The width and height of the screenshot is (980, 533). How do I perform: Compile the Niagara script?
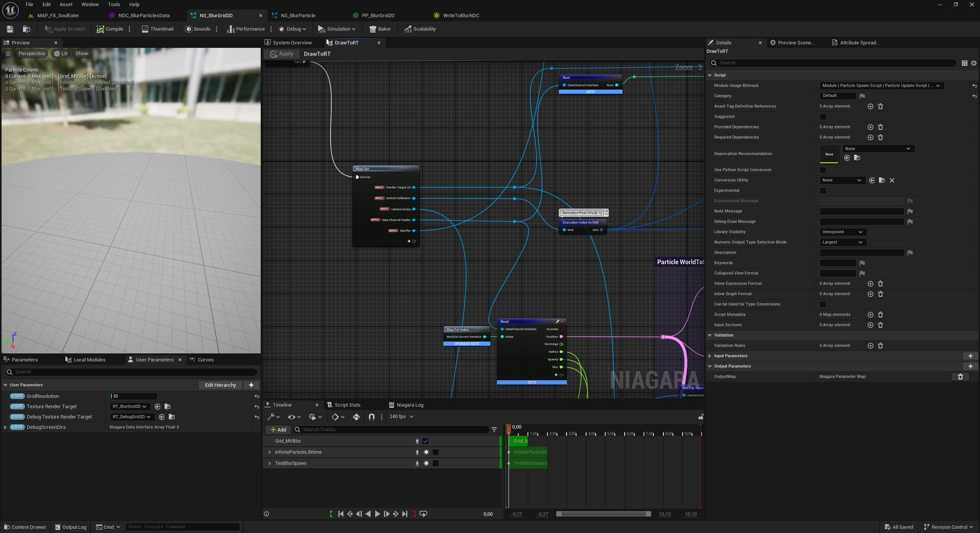[x=110, y=29]
